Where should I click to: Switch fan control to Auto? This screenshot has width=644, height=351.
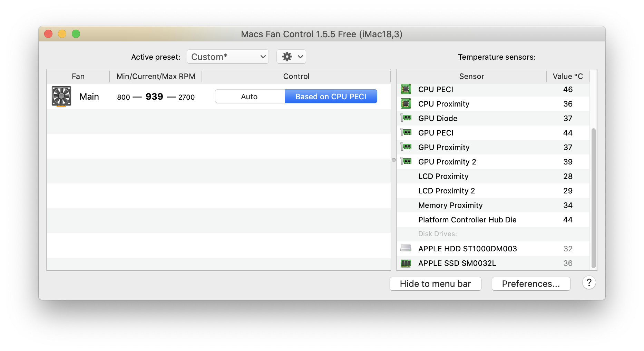[250, 97]
